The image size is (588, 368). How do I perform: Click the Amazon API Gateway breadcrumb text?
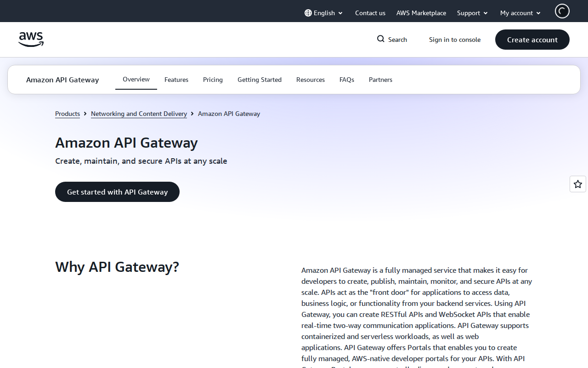pyautogui.click(x=229, y=114)
